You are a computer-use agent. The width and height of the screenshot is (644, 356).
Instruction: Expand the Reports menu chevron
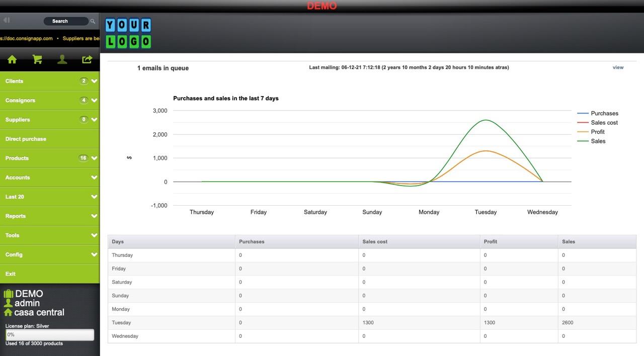94,216
